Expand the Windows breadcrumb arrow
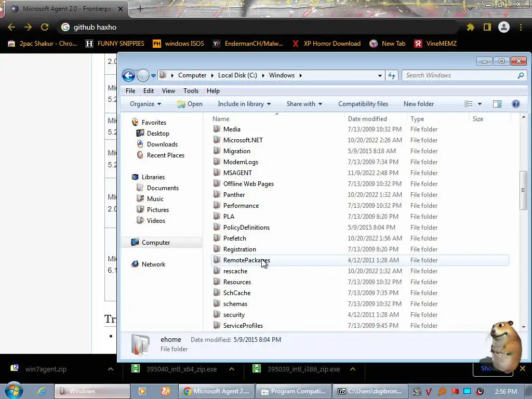Screen dimensions: 532x399 pos(301,75)
